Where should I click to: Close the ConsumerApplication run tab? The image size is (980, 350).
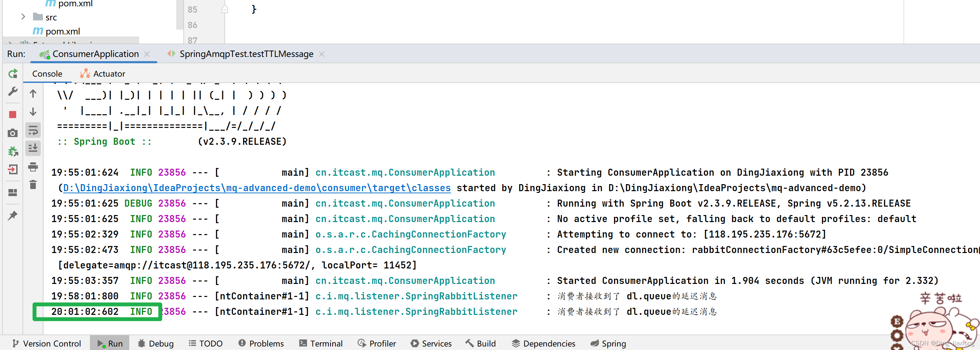click(147, 54)
